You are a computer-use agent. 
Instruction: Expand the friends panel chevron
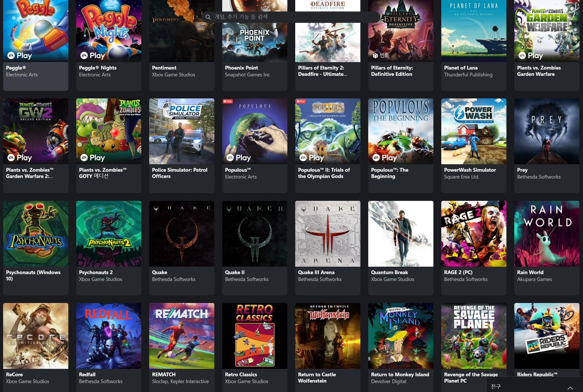[570, 388]
